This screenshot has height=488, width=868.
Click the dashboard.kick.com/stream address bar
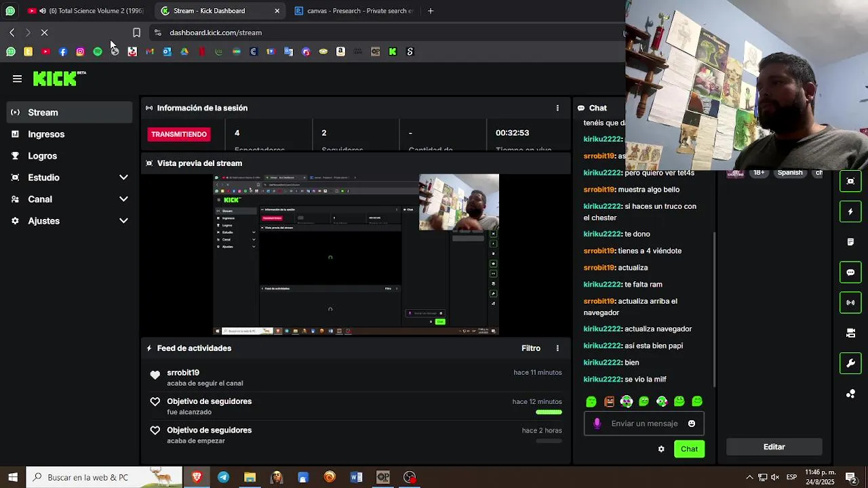point(387,33)
